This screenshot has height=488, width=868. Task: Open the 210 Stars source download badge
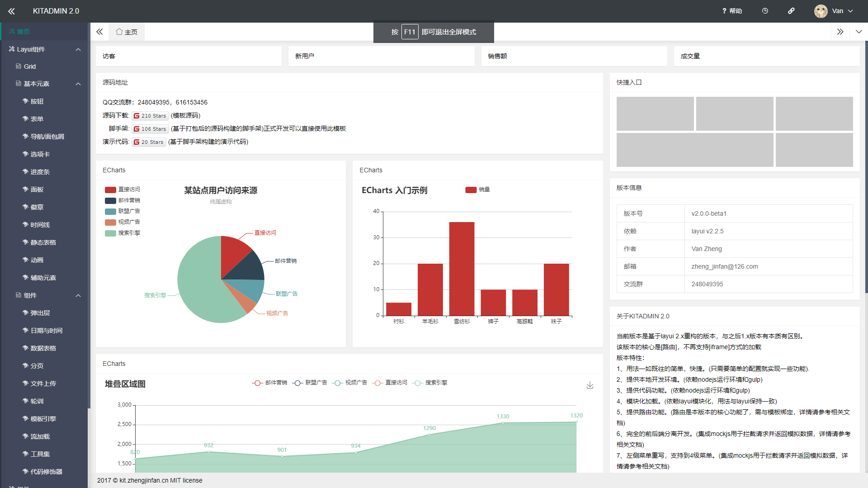150,116
